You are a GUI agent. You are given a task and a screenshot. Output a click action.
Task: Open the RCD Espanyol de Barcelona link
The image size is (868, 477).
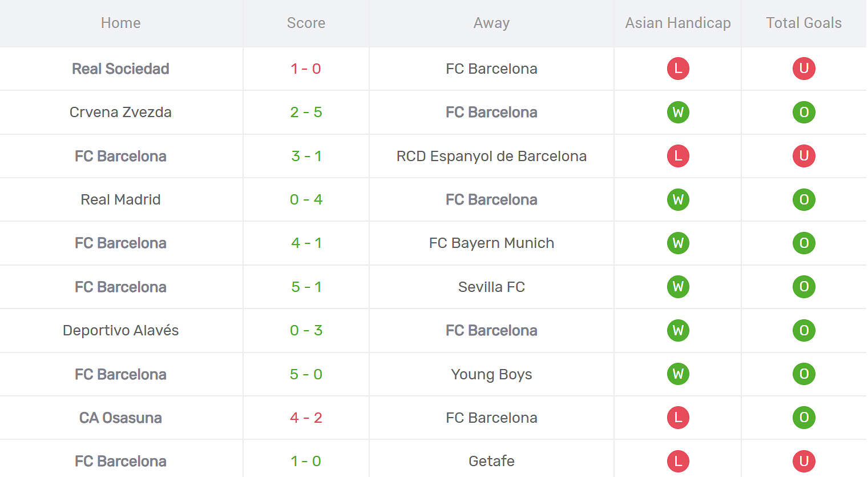coord(491,157)
